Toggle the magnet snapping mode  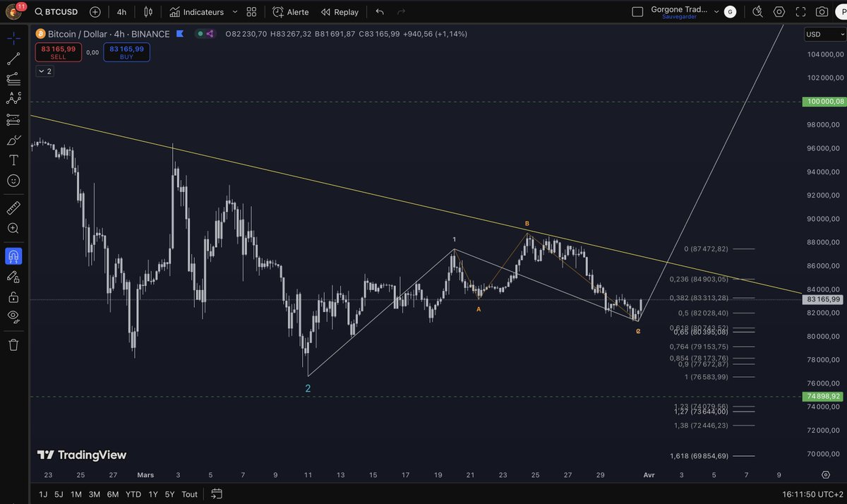tap(13, 256)
